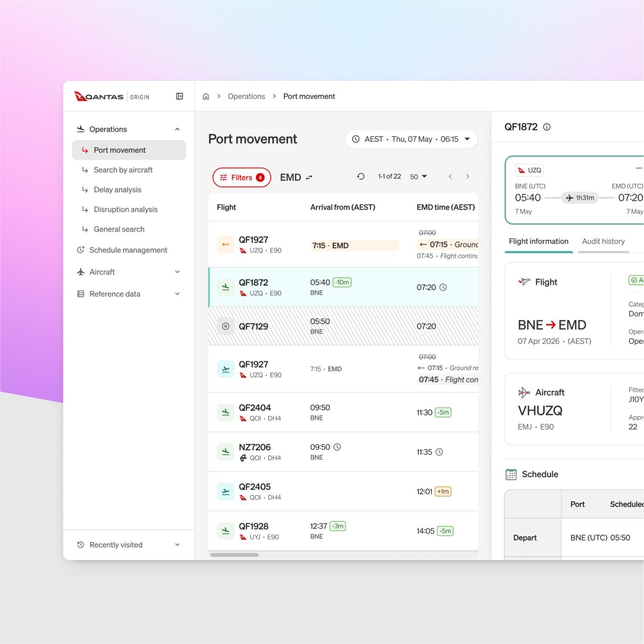Click the +1m badge on QF2405
This screenshot has width=644, height=644.
(443, 491)
